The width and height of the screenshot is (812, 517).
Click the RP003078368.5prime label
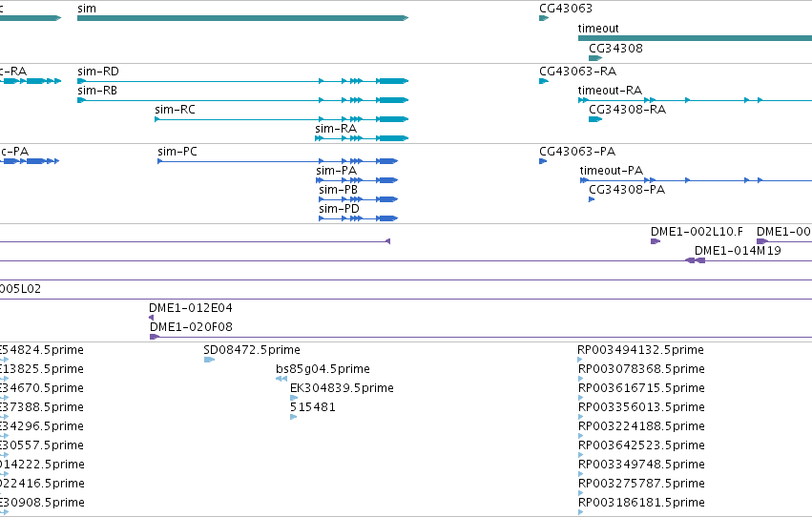click(x=641, y=369)
